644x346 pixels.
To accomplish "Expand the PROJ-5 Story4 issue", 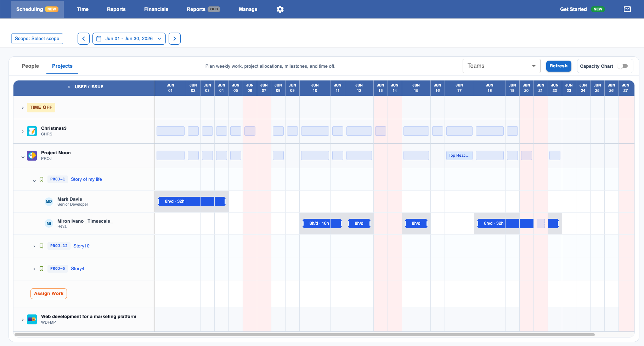I will [34, 269].
